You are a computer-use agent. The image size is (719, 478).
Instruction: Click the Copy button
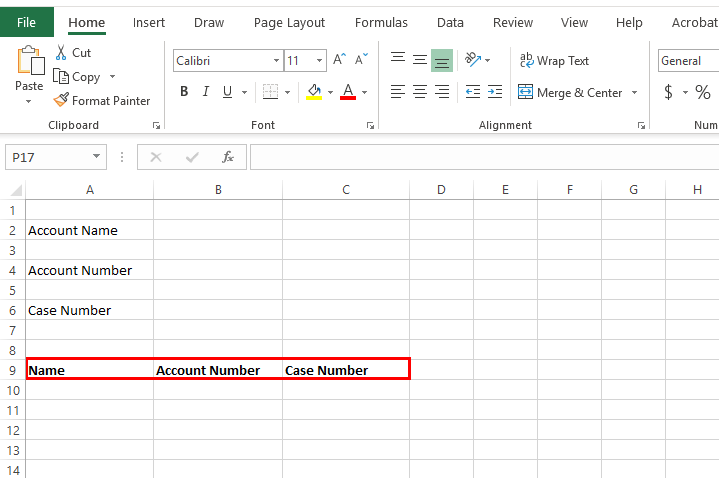click(x=78, y=77)
